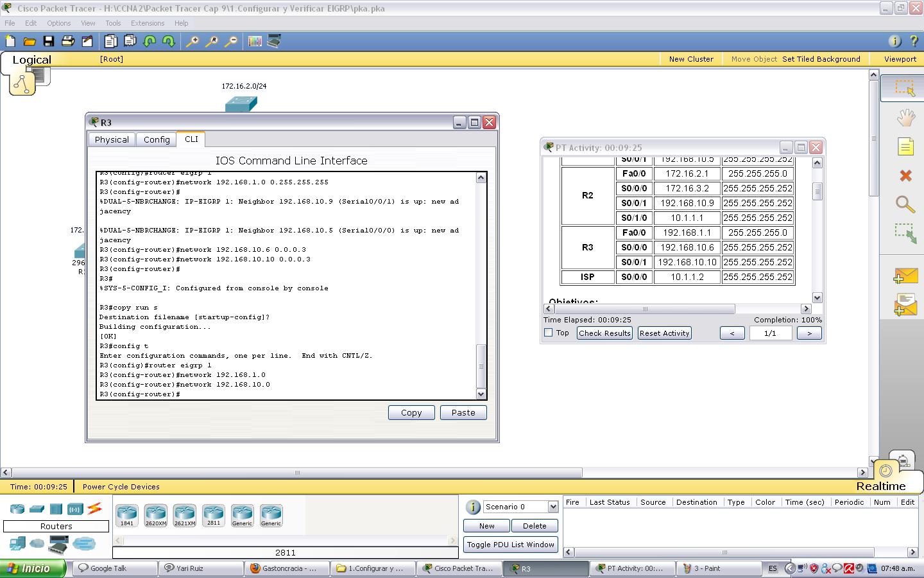Click the Save floppy disk icon

(x=49, y=41)
